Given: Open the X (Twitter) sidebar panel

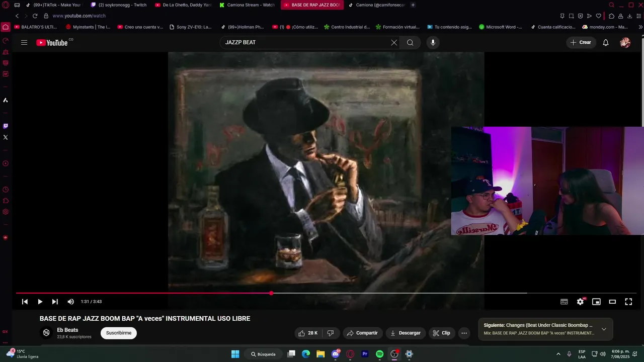Looking at the screenshot, I should click(x=6, y=137).
